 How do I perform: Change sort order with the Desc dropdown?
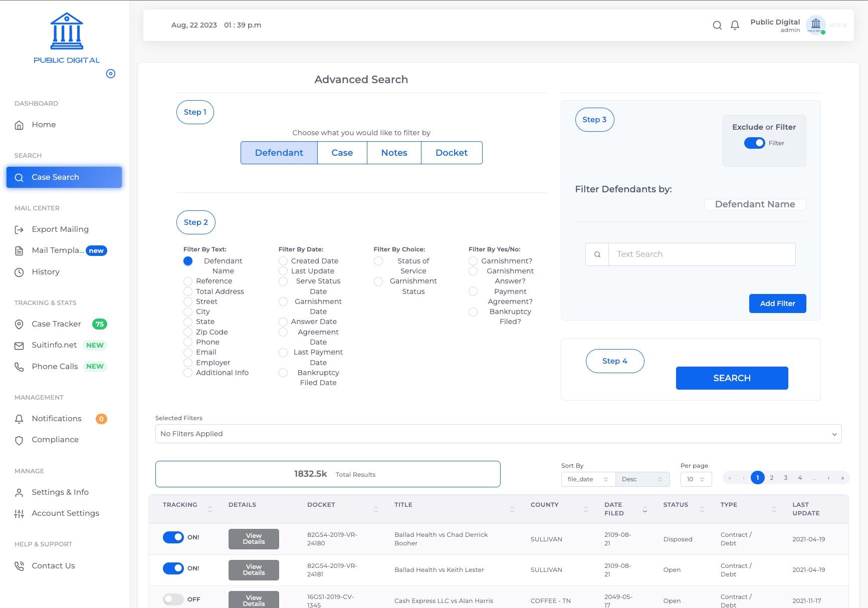pos(642,479)
